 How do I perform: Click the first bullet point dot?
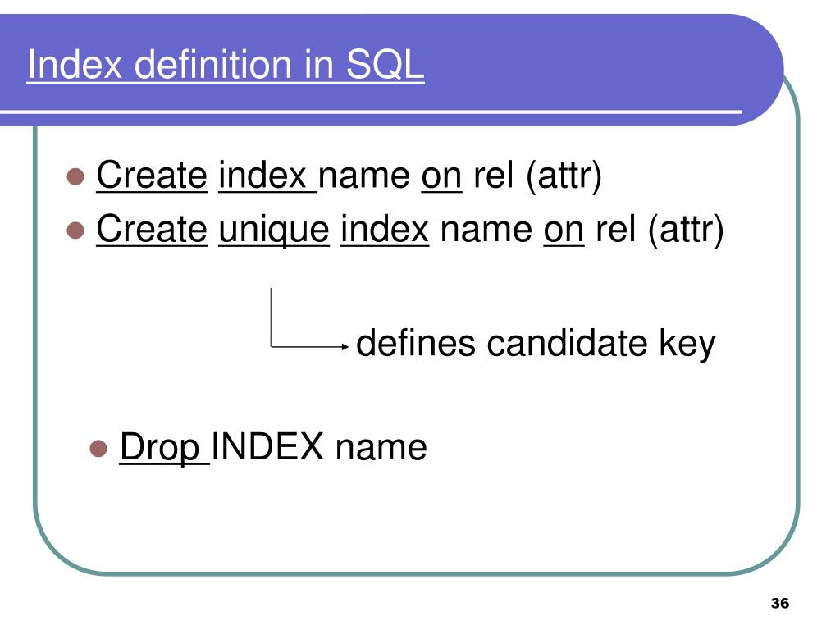coord(75,176)
